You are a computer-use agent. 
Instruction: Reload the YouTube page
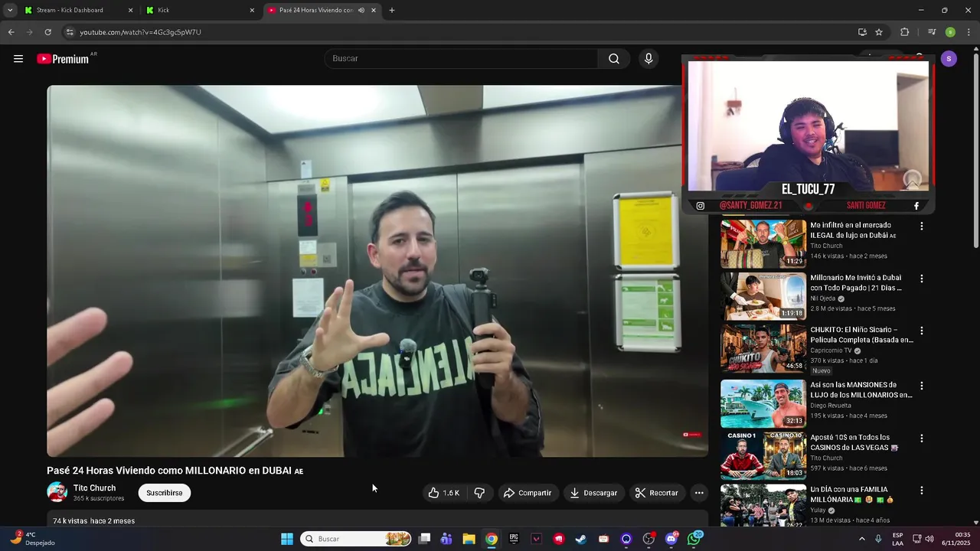pos(47,32)
